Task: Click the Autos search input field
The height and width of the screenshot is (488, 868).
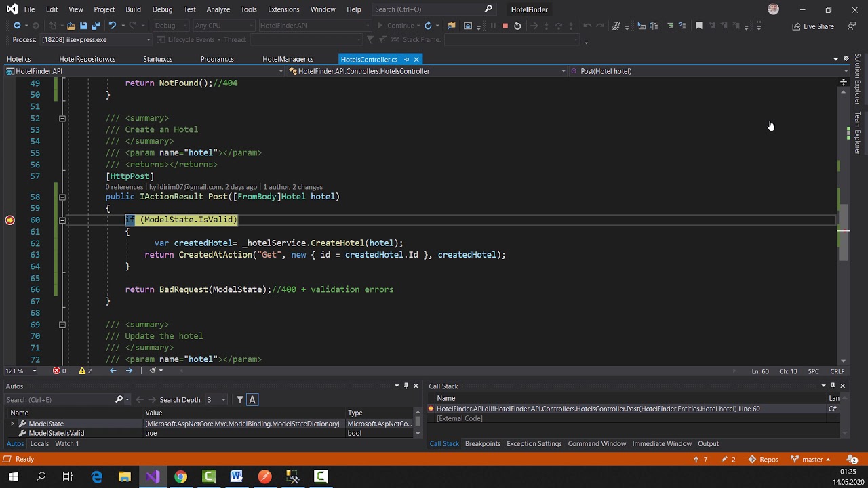Action: (59, 400)
